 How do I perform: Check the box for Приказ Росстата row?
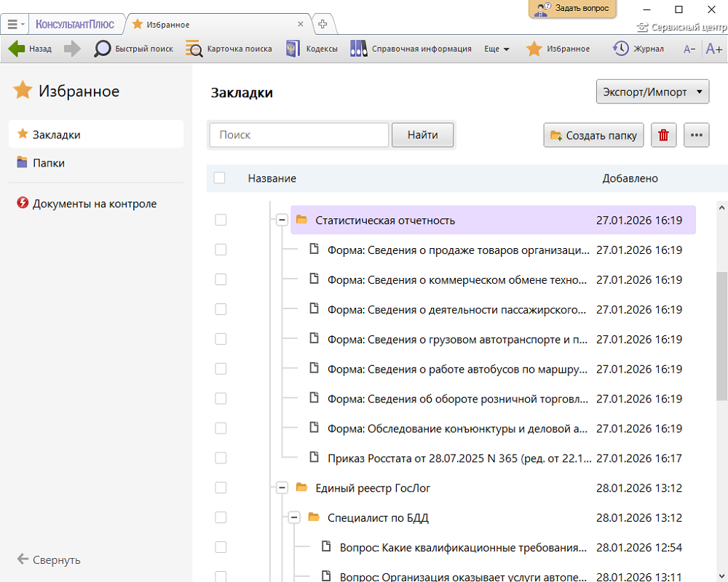pyautogui.click(x=221, y=458)
